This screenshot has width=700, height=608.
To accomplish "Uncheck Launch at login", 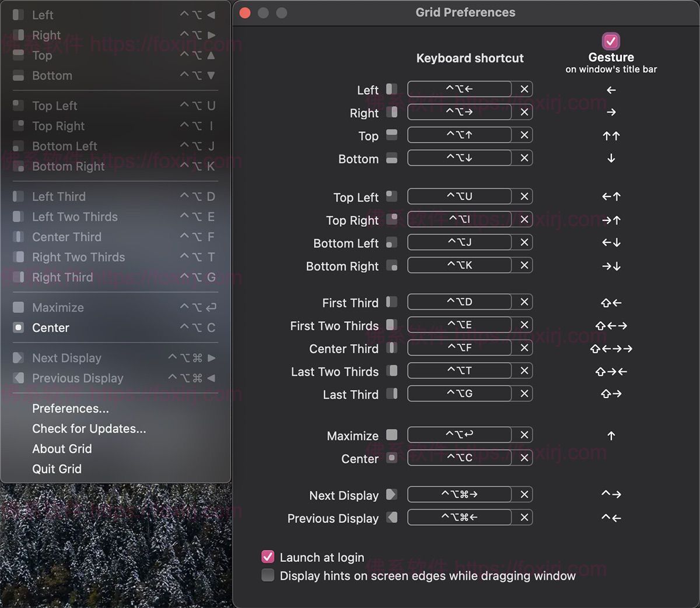I will 268,557.
